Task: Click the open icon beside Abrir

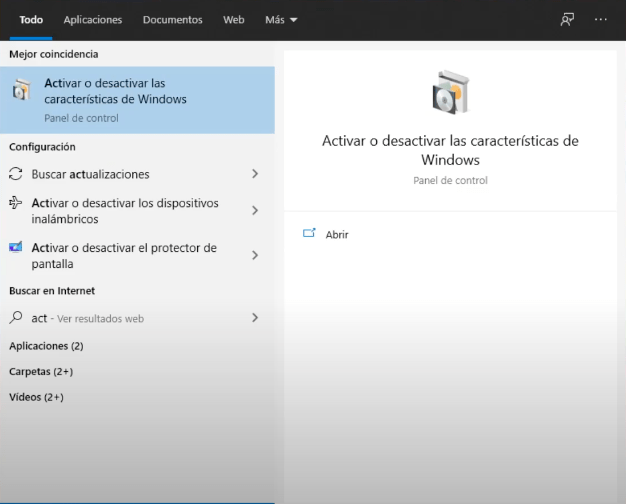Action: tap(309, 234)
